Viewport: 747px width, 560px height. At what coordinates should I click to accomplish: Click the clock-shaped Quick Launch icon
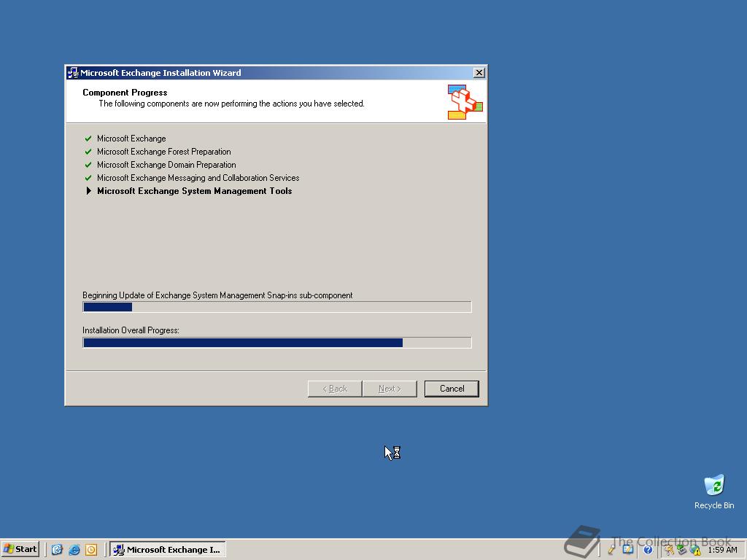[91, 550]
